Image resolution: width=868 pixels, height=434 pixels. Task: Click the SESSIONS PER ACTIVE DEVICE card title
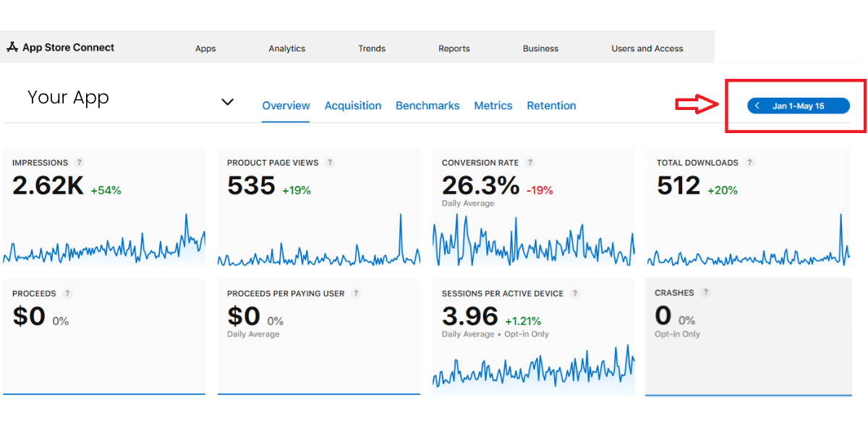click(x=503, y=294)
